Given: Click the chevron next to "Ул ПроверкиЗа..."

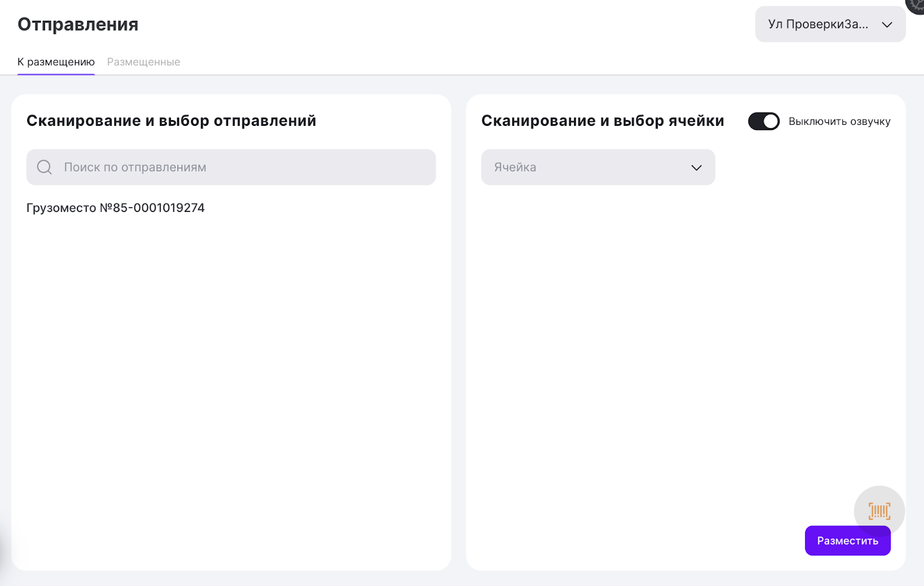Looking at the screenshot, I should click(887, 24).
